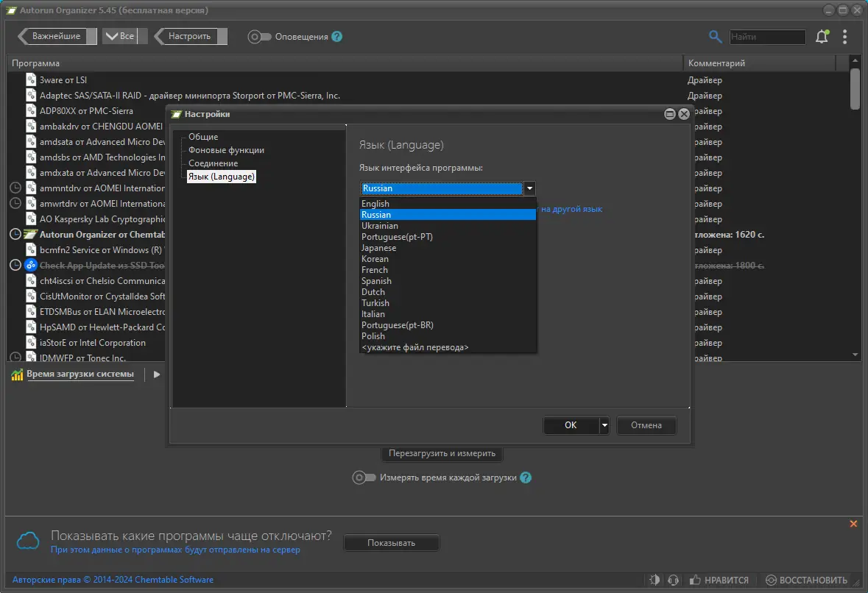Click the search magnifier icon
Image resolution: width=868 pixels, height=593 pixels.
[715, 36]
